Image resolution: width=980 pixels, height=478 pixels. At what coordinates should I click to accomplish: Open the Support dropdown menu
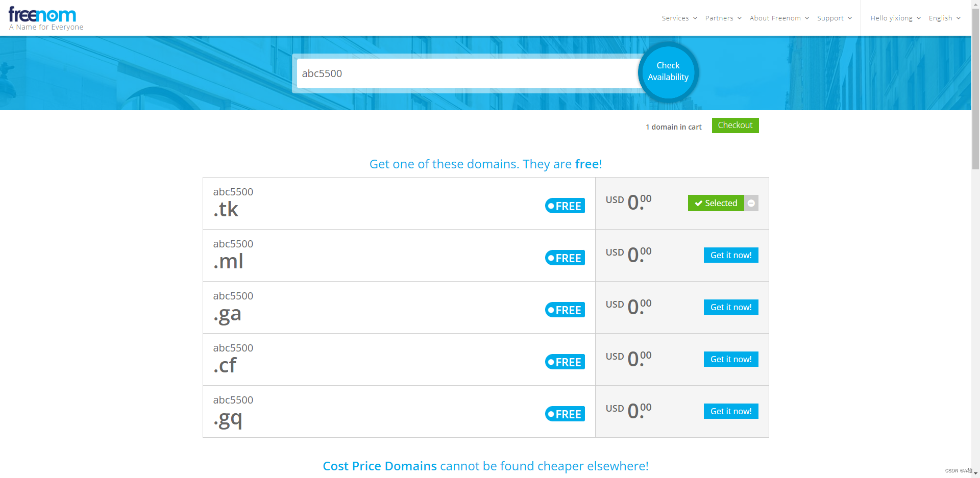pyautogui.click(x=835, y=18)
